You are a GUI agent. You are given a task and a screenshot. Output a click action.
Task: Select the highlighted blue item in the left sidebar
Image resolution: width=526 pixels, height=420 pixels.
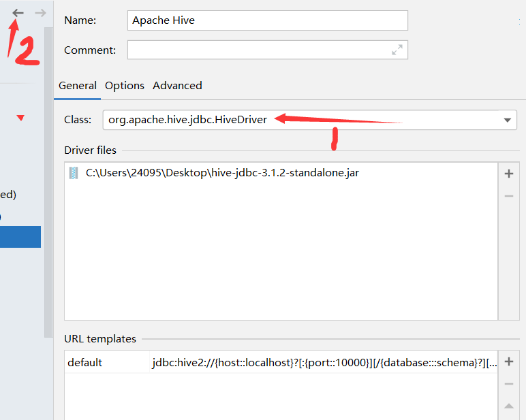tap(20, 237)
